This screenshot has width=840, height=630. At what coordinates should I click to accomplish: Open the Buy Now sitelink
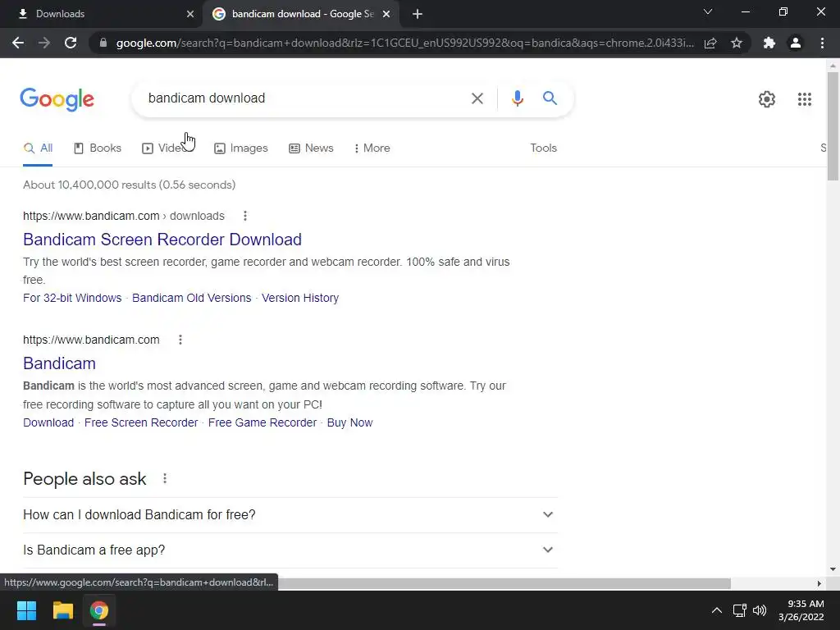pos(349,422)
